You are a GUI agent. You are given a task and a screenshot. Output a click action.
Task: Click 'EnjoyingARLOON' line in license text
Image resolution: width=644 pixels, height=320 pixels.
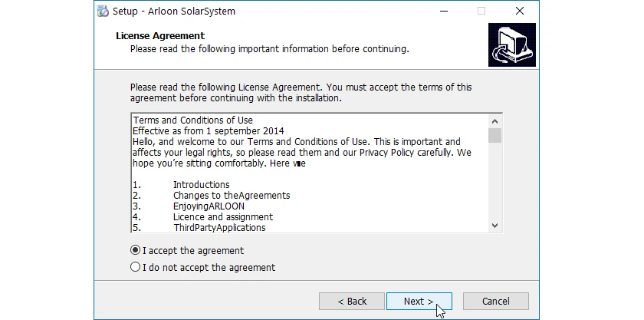point(209,206)
